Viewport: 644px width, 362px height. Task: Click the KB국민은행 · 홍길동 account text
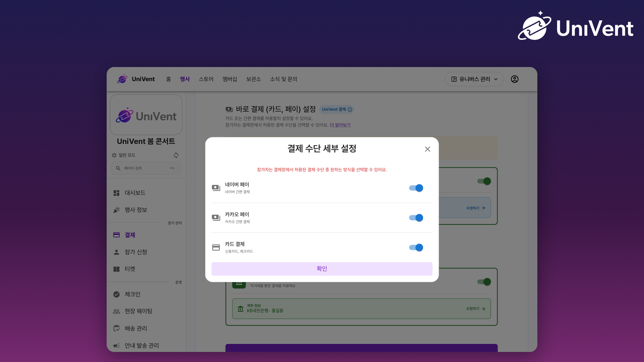[265, 311]
